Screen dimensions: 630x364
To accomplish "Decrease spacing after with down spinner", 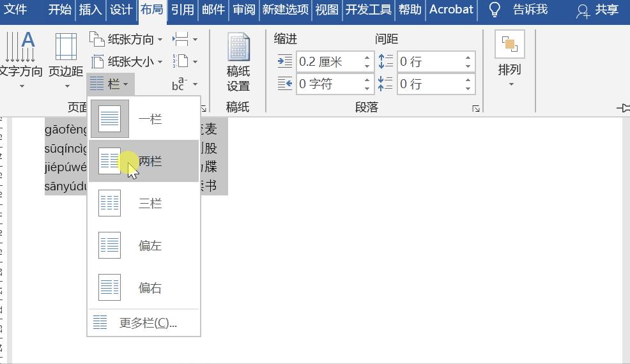I will coord(468,88).
